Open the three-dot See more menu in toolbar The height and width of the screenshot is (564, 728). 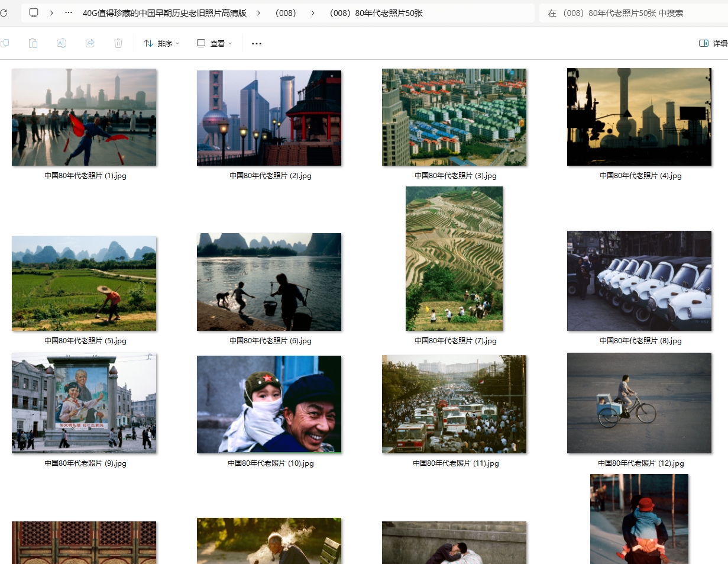coord(256,43)
